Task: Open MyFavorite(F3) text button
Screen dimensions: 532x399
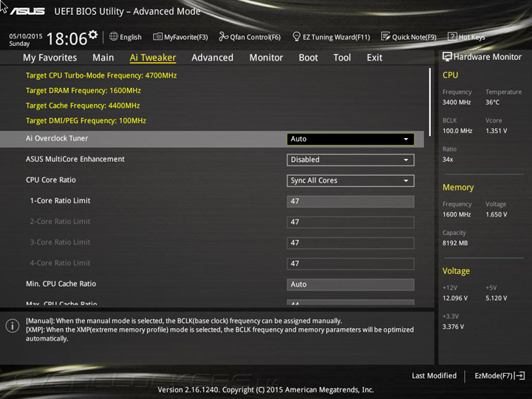Action: [186, 37]
